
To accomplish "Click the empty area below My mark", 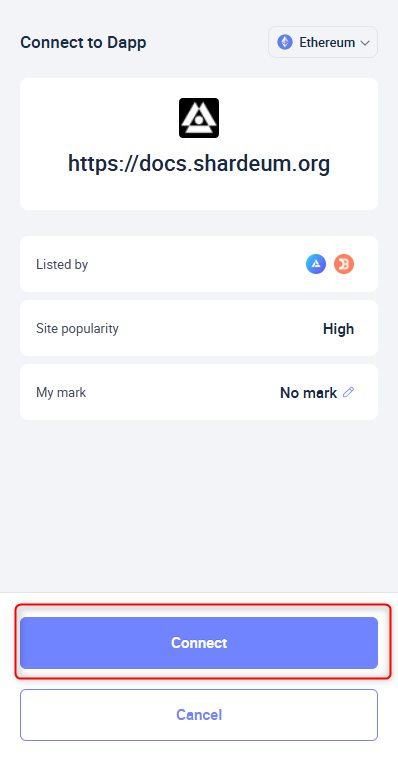I will click(x=199, y=505).
